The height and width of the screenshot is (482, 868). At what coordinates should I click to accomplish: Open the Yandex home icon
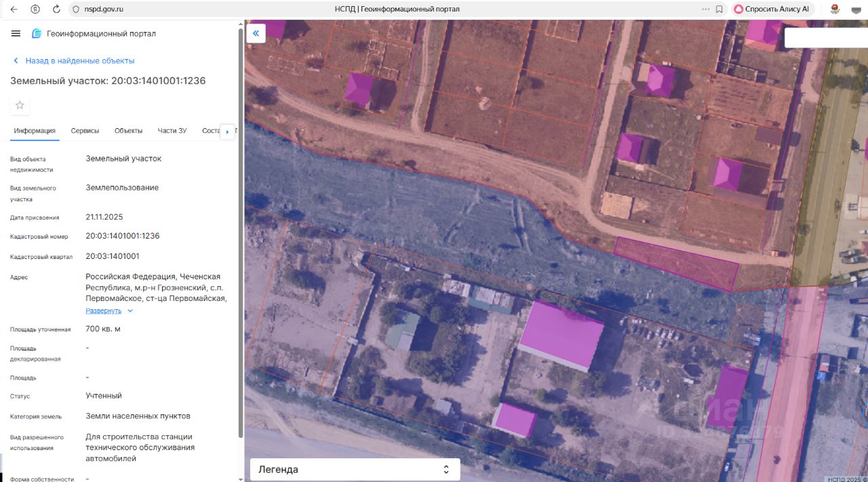click(35, 9)
